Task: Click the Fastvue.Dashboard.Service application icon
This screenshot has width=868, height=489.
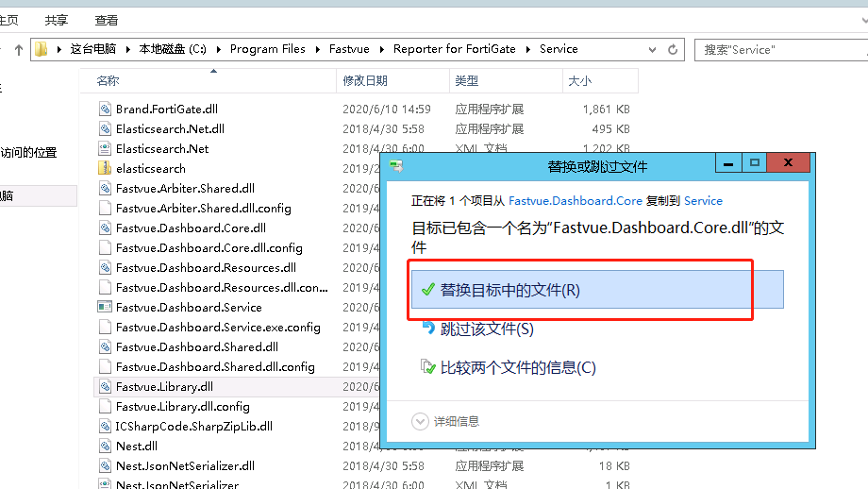Action: pos(105,308)
